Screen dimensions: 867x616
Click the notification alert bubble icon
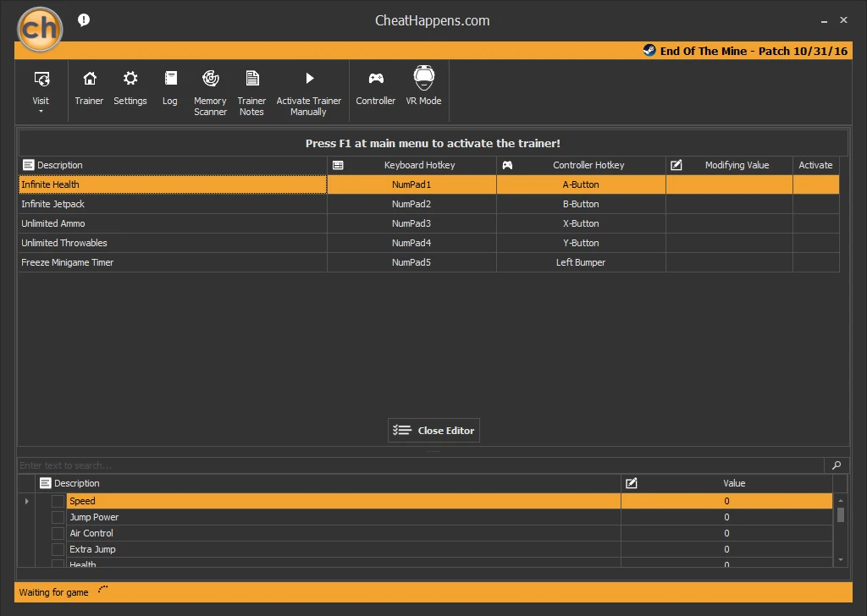(x=84, y=20)
